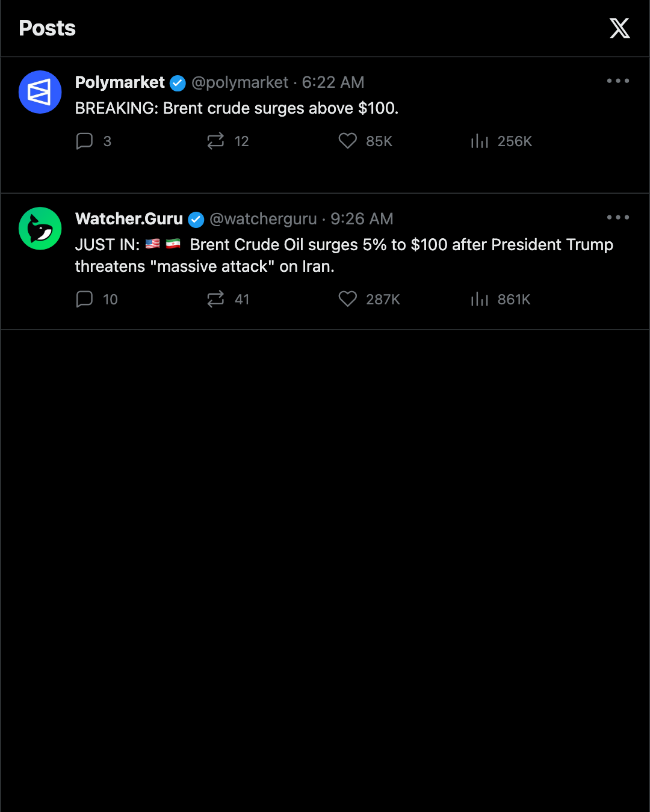
Task: Open the "massive attack" on Iran post text
Action: coord(344,256)
